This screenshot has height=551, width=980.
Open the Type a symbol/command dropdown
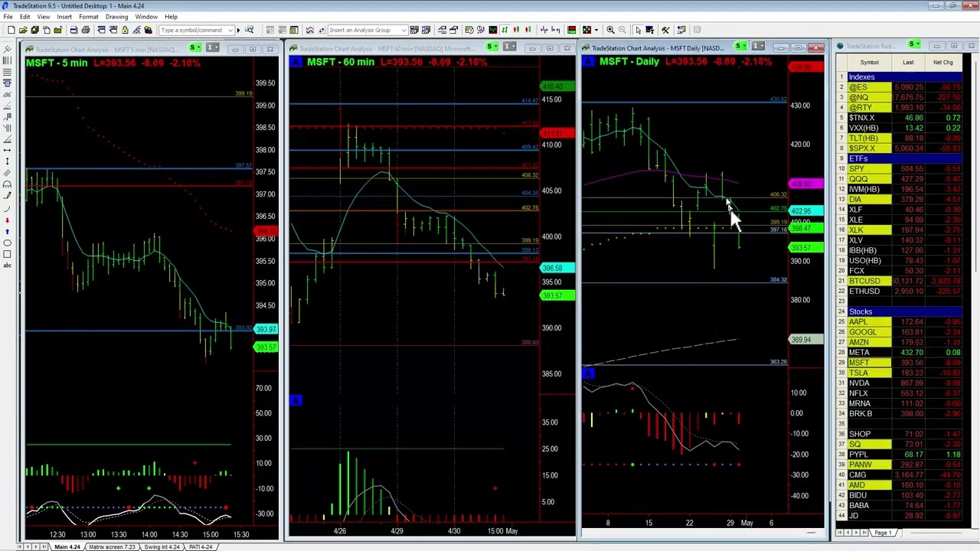tap(231, 30)
